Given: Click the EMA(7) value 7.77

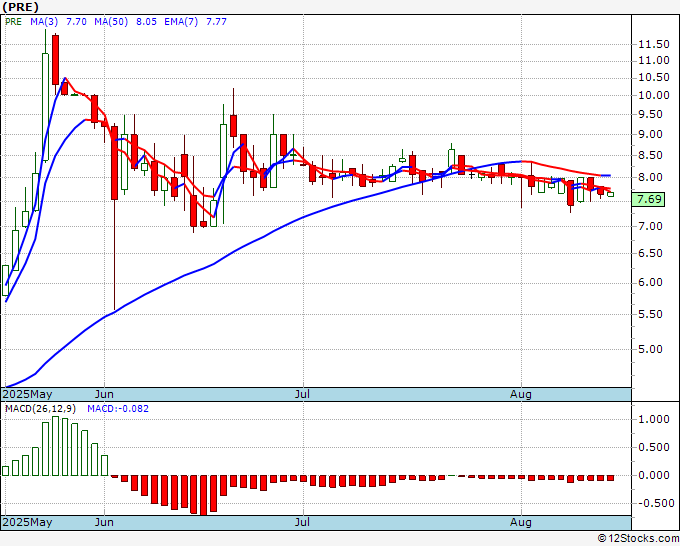Looking at the screenshot, I should (x=216, y=22).
